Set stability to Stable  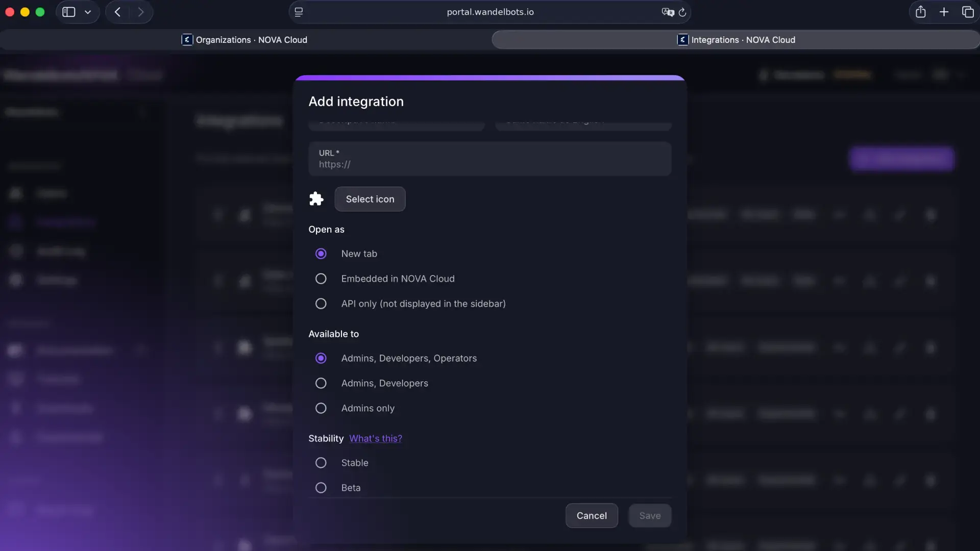click(321, 463)
